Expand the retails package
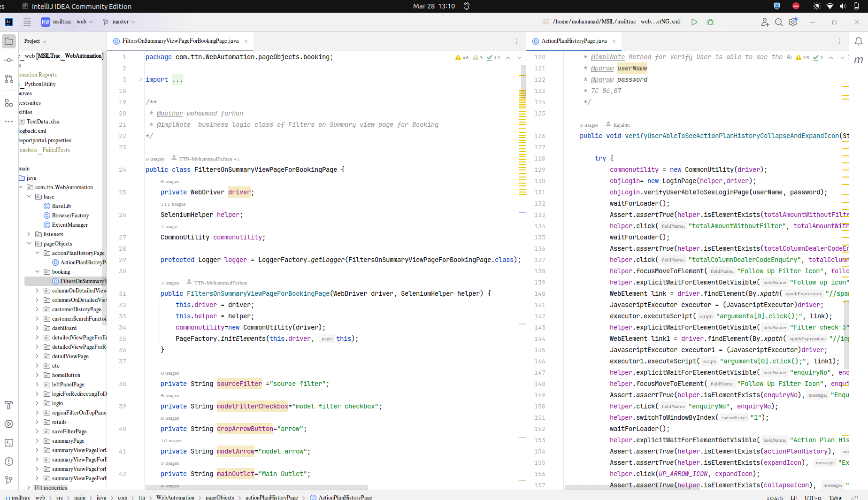This screenshot has width=868, height=500. tap(38, 422)
